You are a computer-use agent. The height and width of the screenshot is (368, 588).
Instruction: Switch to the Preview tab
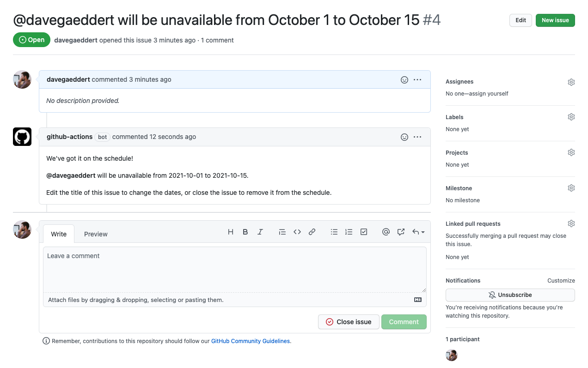pos(96,234)
